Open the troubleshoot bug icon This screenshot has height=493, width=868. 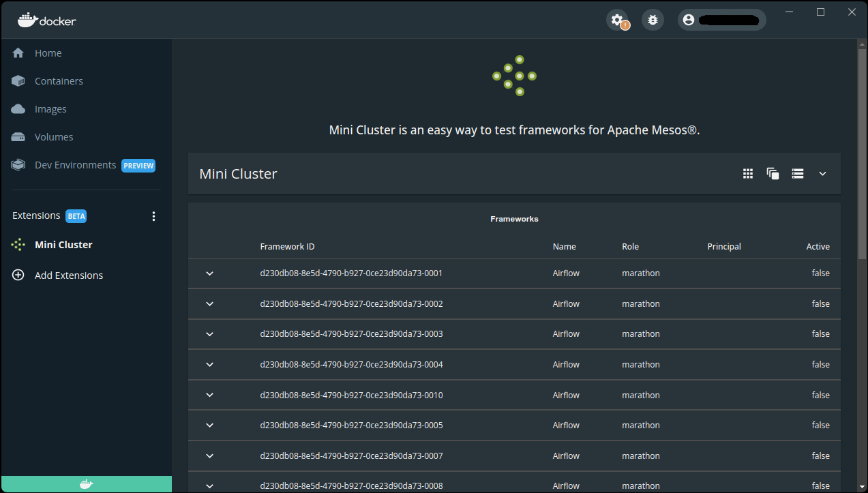pos(653,20)
